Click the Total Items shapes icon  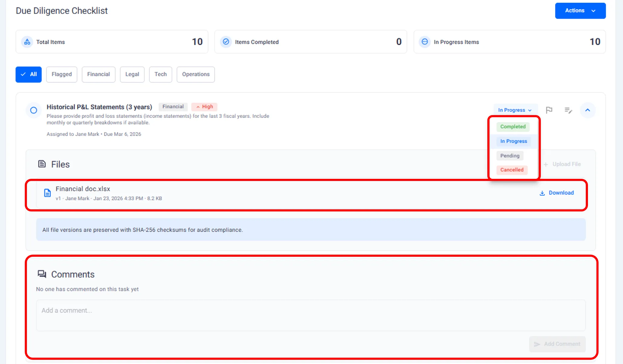point(27,42)
